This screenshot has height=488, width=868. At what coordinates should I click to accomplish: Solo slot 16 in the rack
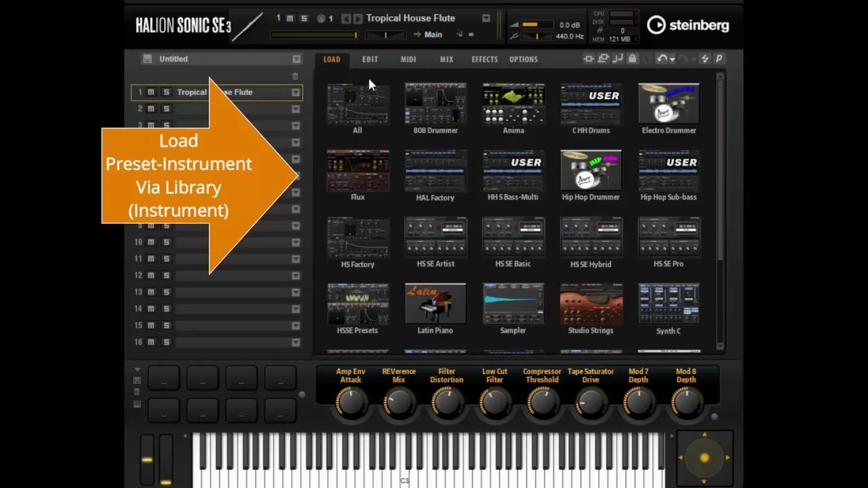[x=166, y=342]
